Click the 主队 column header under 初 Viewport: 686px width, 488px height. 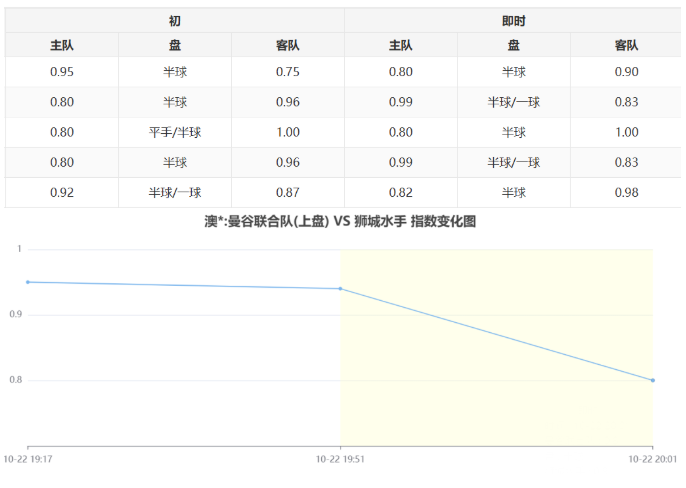click(62, 45)
